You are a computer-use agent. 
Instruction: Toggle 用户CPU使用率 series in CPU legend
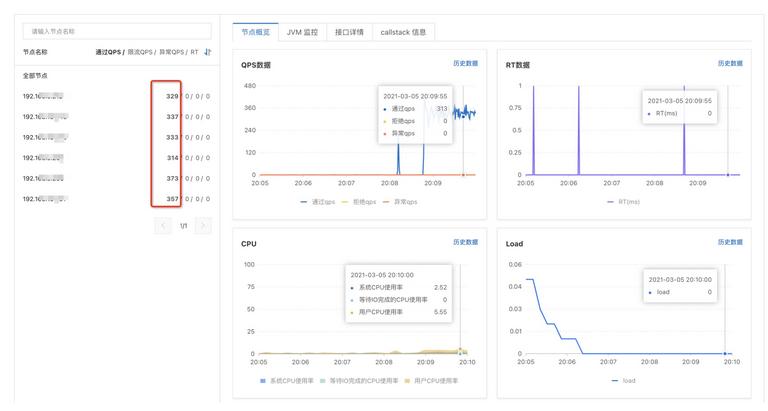coord(431,381)
